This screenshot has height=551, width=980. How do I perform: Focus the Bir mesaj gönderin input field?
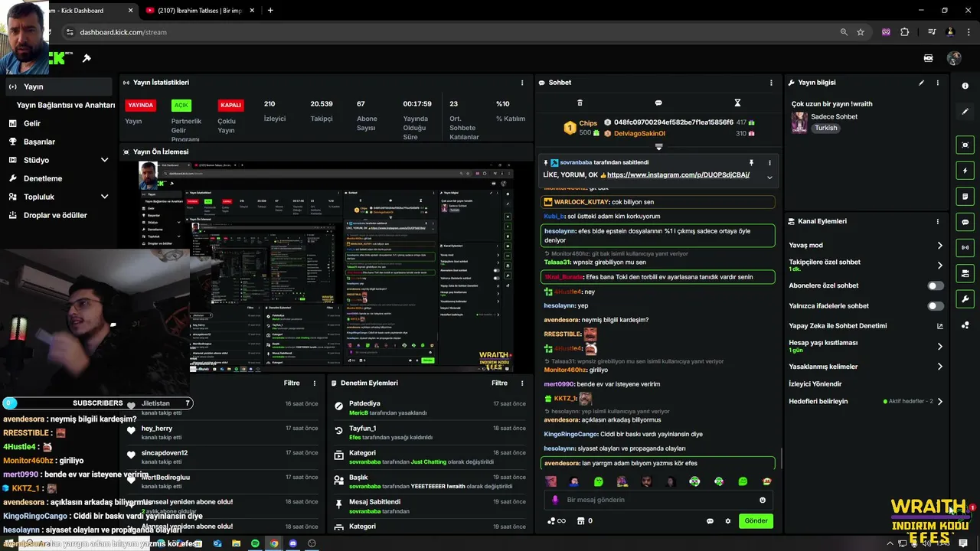coord(660,500)
